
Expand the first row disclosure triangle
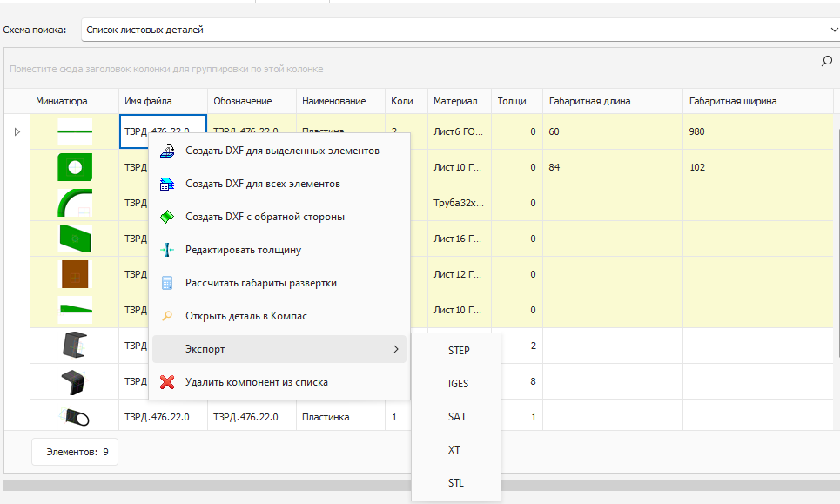17,132
